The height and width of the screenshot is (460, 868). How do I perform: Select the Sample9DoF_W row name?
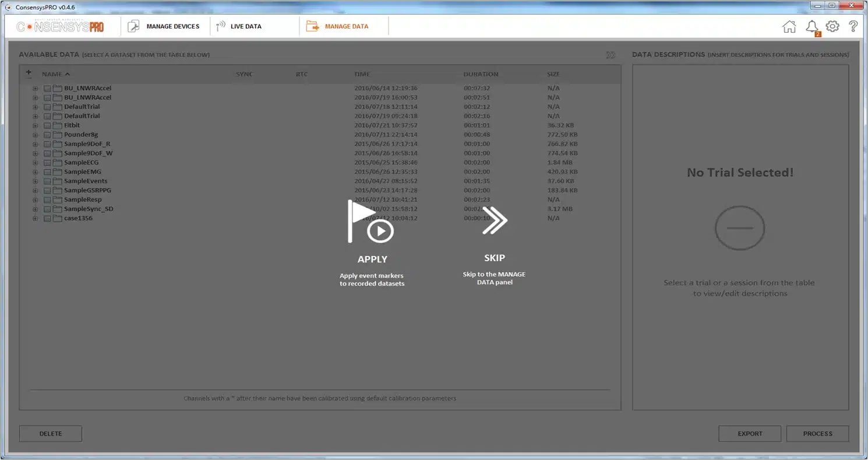88,153
